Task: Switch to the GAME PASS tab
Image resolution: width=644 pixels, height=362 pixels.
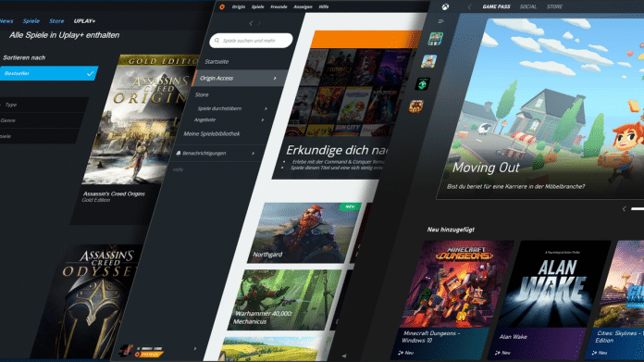Action: coord(496,6)
